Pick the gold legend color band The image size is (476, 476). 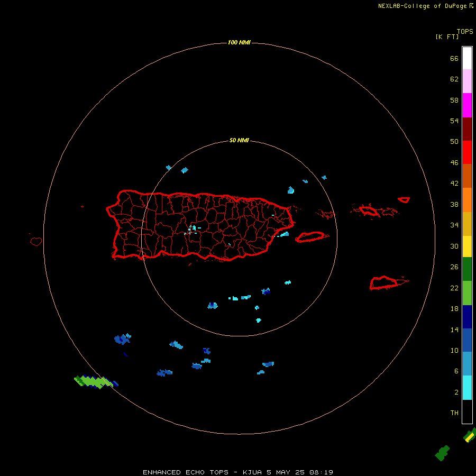(467, 224)
